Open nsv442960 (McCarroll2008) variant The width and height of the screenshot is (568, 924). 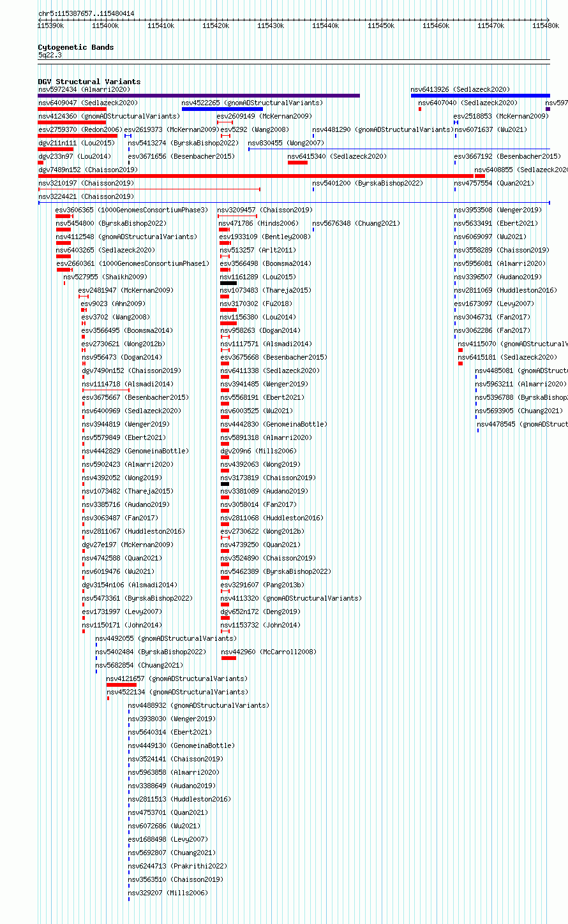point(269,652)
